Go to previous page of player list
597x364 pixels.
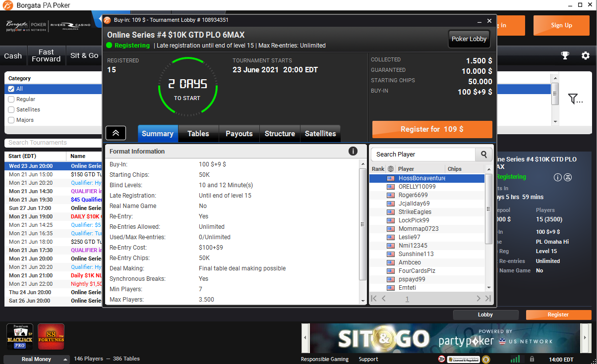pos(384,299)
